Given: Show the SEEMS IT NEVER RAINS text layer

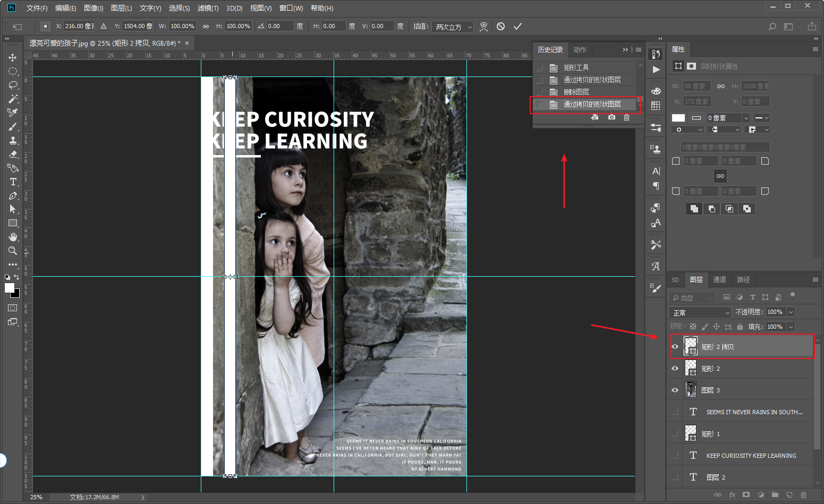Looking at the screenshot, I should coord(675,412).
